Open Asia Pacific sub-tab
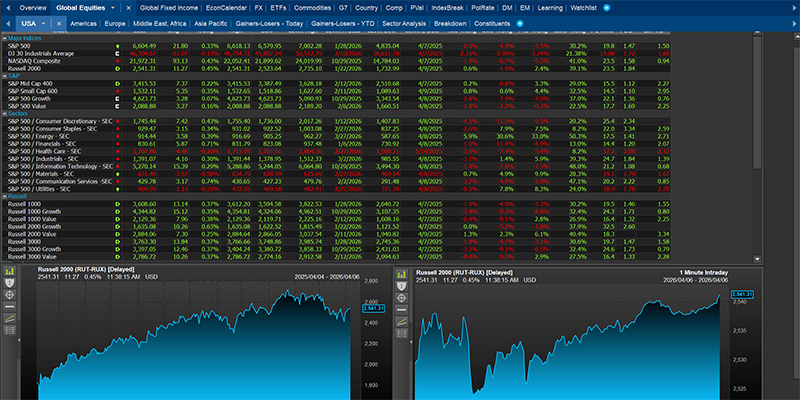 click(x=211, y=23)
